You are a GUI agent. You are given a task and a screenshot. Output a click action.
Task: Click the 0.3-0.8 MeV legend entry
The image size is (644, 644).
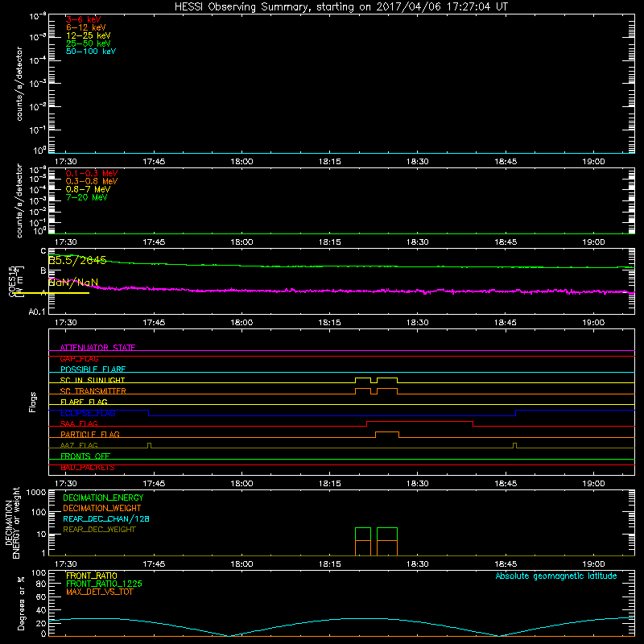(92, 181)
